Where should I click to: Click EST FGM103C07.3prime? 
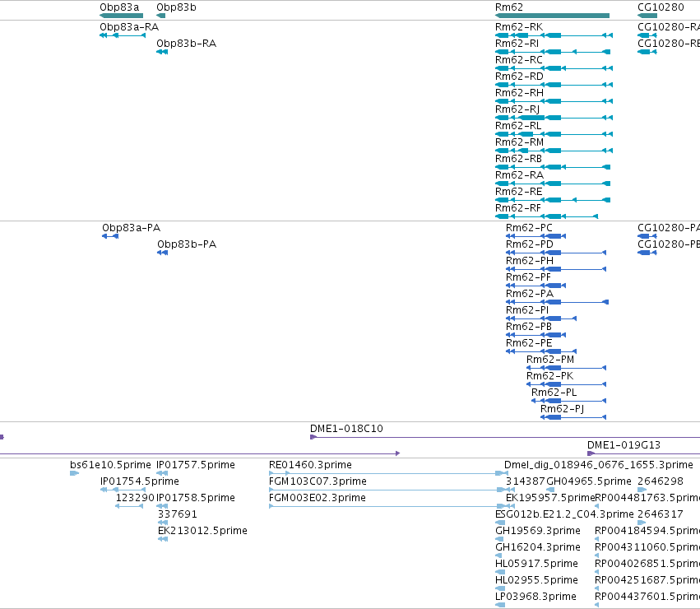tap(318, 481)
